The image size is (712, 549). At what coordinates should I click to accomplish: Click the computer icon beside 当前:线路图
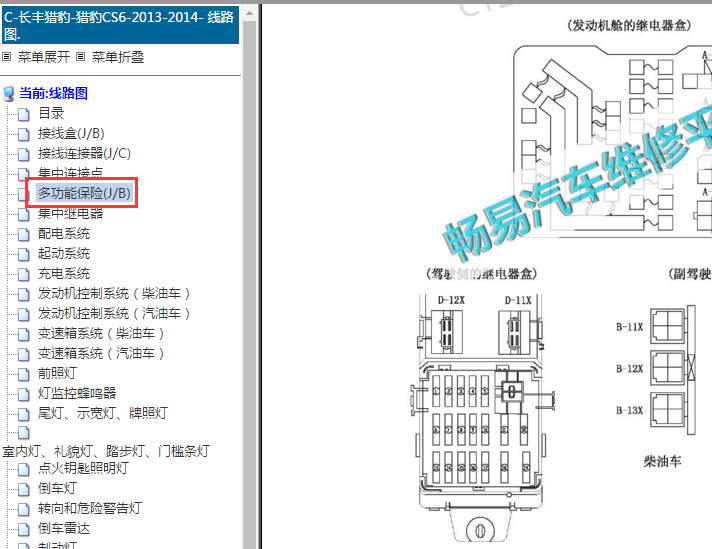click(8, 94)
